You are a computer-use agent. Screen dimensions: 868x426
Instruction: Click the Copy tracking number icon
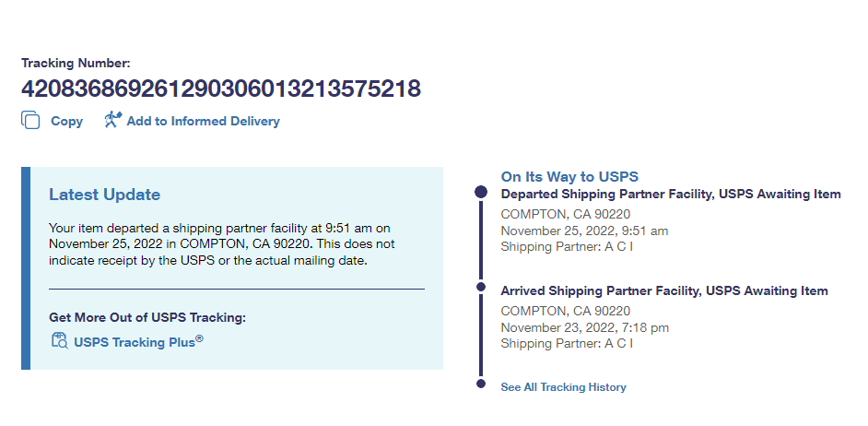tap(30, 121)
